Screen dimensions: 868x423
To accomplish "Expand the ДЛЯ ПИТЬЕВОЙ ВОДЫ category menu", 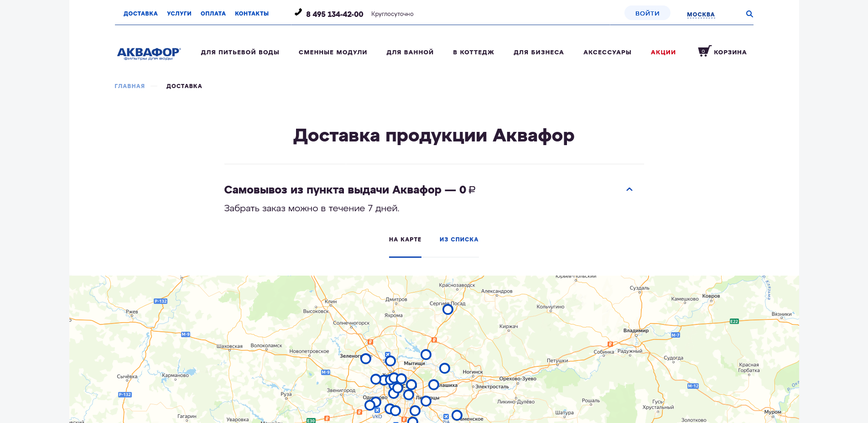I will [x=240, y=52].
